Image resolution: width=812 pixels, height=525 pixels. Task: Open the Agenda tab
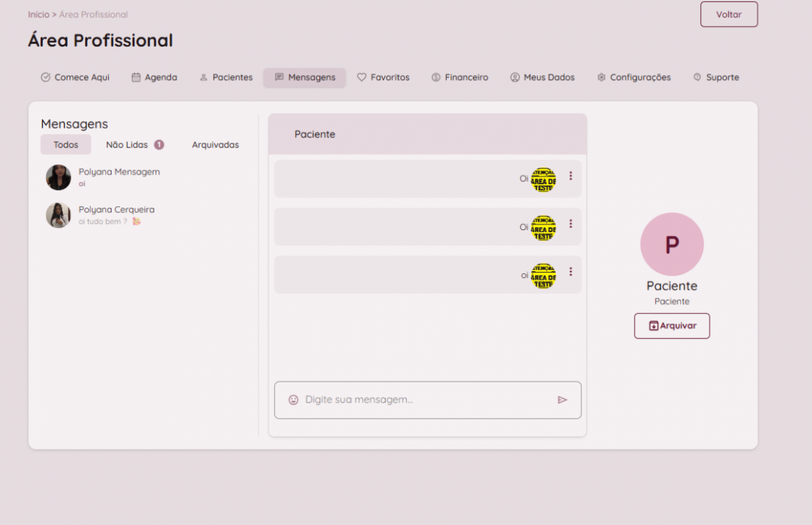point(154,78)
